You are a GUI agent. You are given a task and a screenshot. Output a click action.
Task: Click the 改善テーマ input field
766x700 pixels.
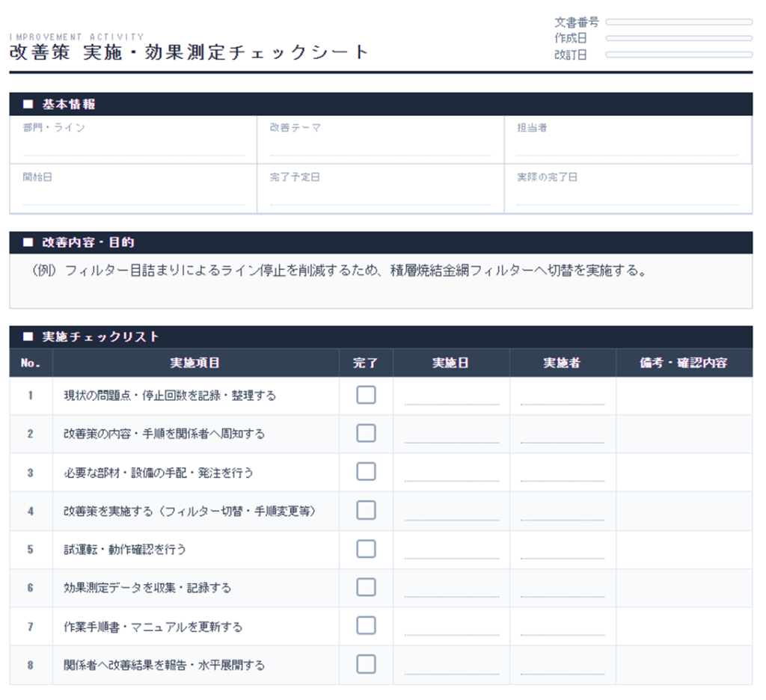point(380,147)
